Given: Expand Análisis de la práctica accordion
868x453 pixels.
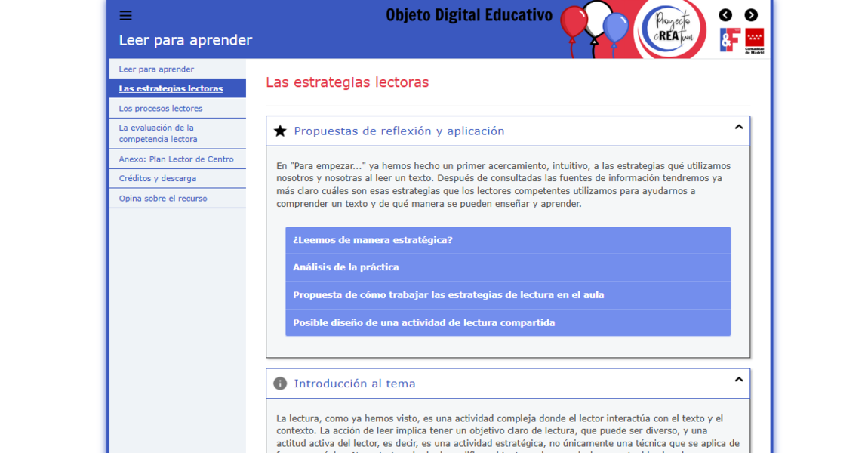Looking at the screenshot, I should coord(507,267).
